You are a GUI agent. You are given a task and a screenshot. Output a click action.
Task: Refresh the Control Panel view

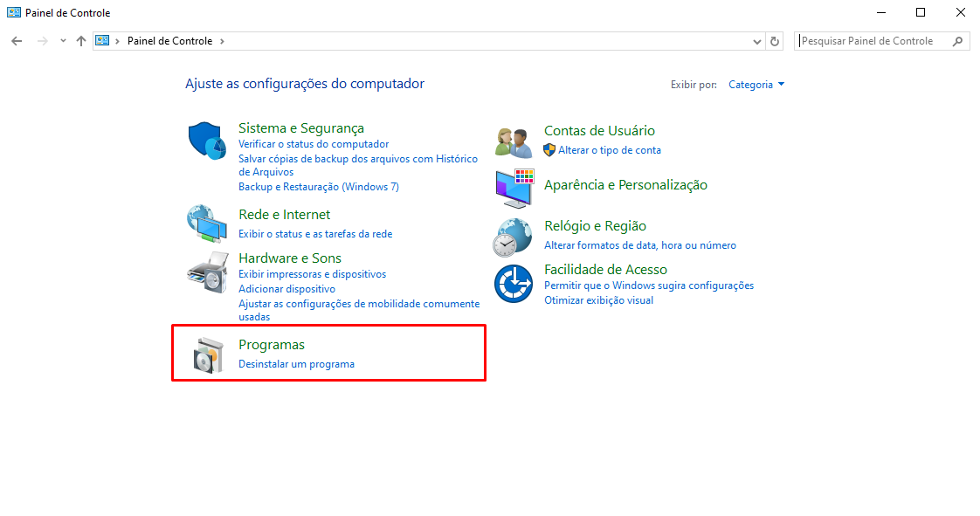tap(775, 41)
